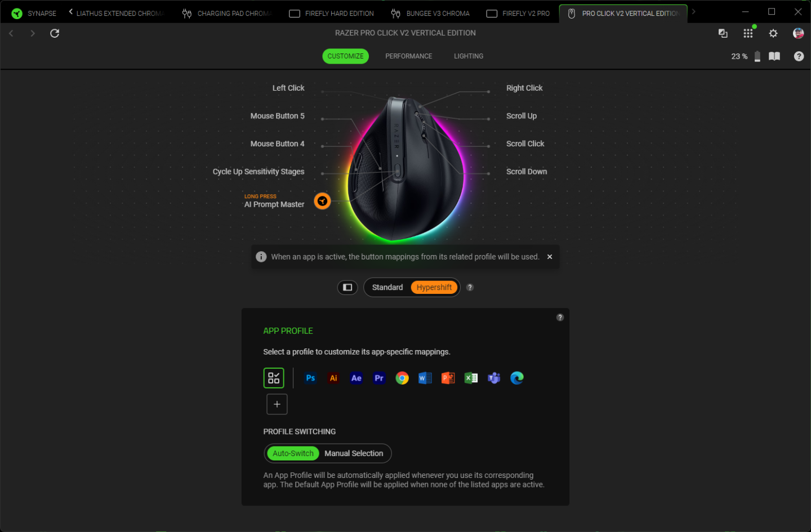Edit the Mouse Button 5 mapping
This screenshot has height=532, width=811.
(277, 116)
